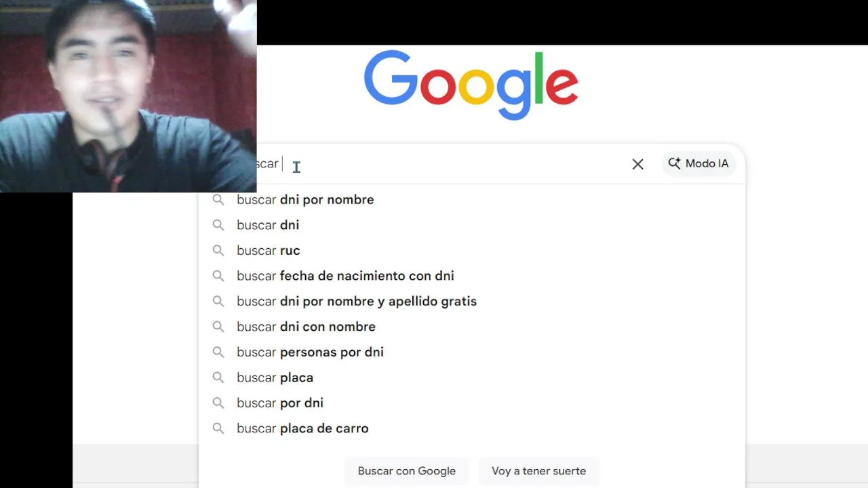This screenshot has height=488, width=868.
Task: Click the Google logo
Action: click(471, 85)
